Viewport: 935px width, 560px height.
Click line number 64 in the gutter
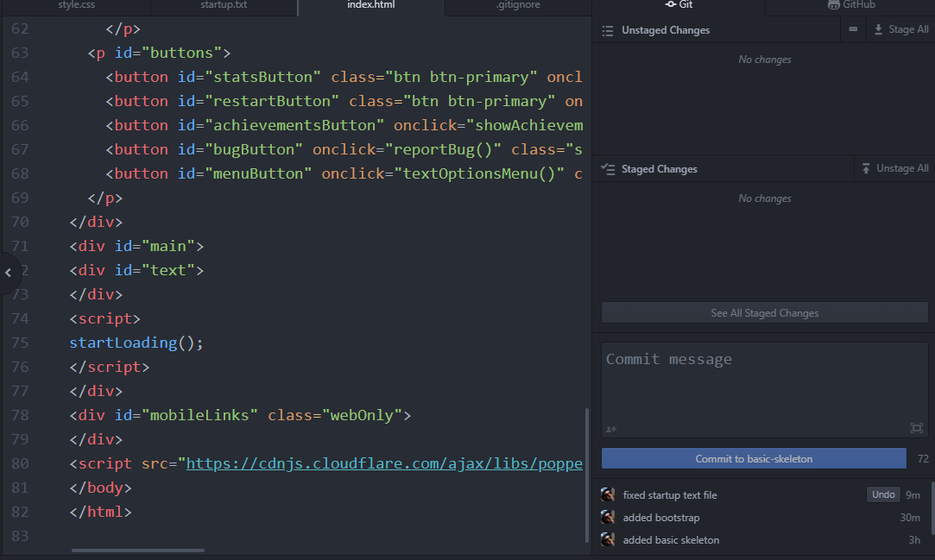pos(20,78)
